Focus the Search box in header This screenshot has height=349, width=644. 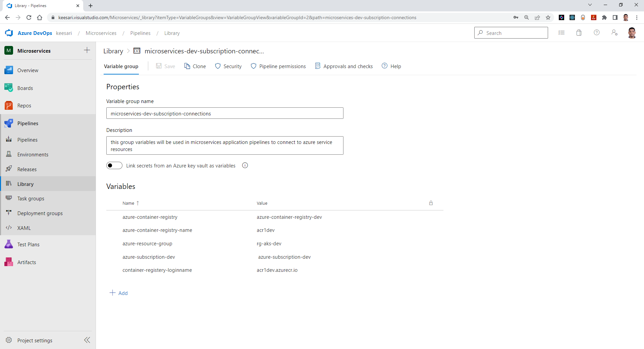[511, 33]
